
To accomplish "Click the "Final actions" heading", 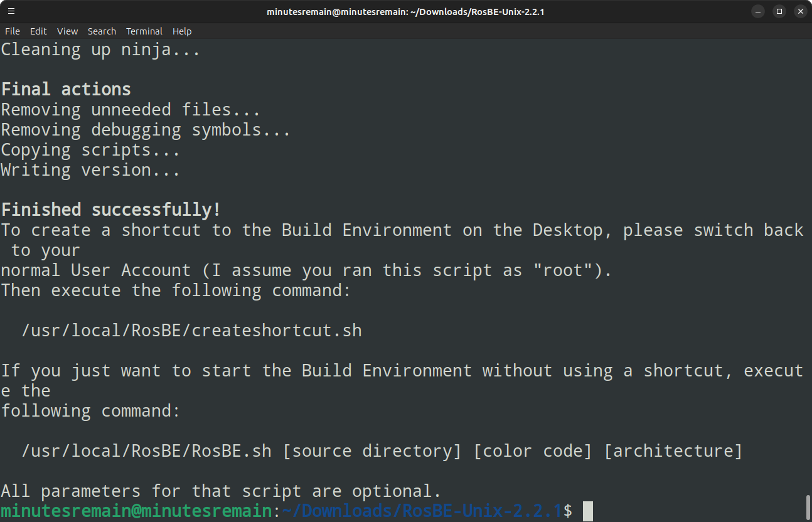I will [66, 89].
